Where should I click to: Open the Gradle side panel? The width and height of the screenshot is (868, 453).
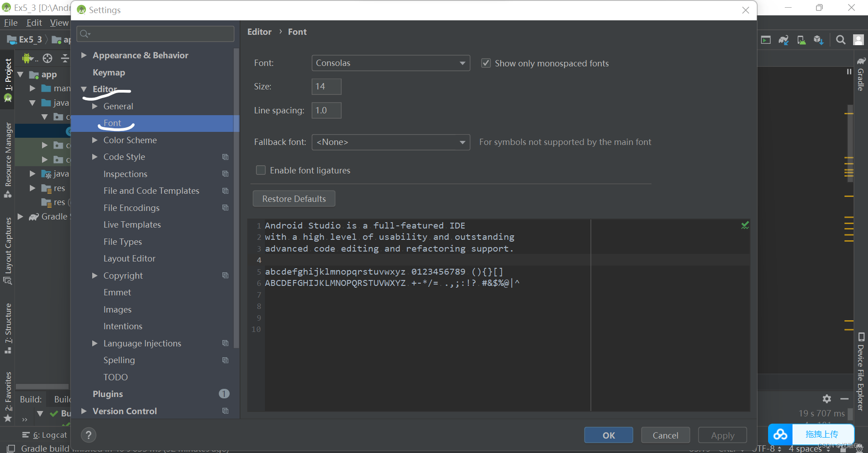pyautogui.click(x=861, y=74)
